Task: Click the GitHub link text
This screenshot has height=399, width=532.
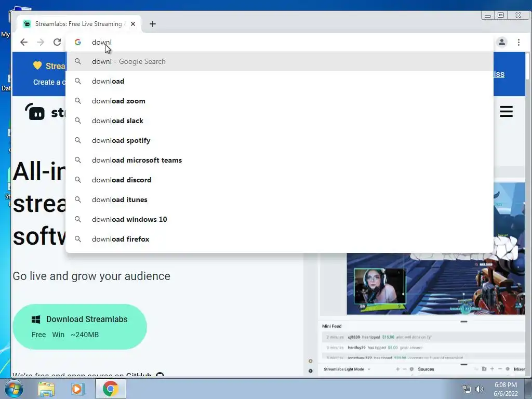Action: coord(138,375)
